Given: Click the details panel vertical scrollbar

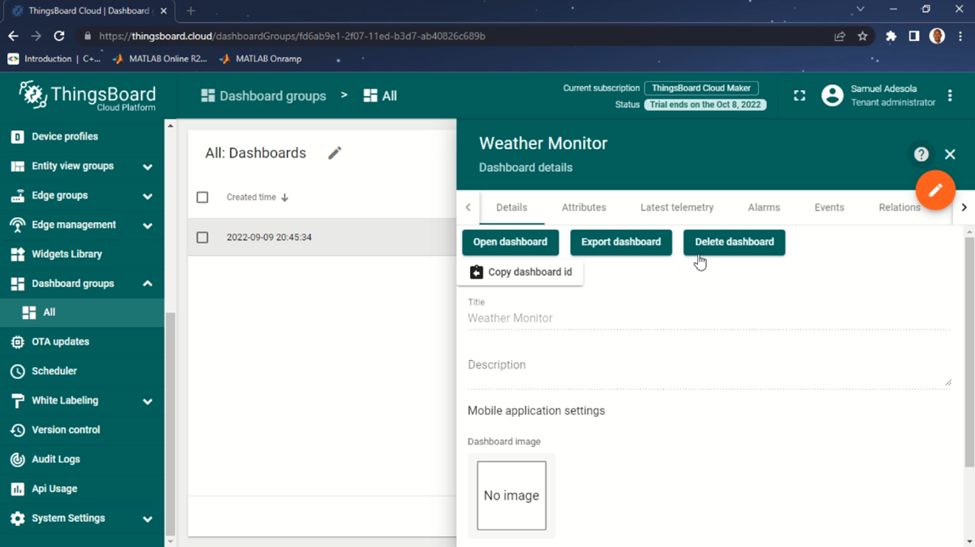Looking at the screenshot, I should [x=969, y=351].
